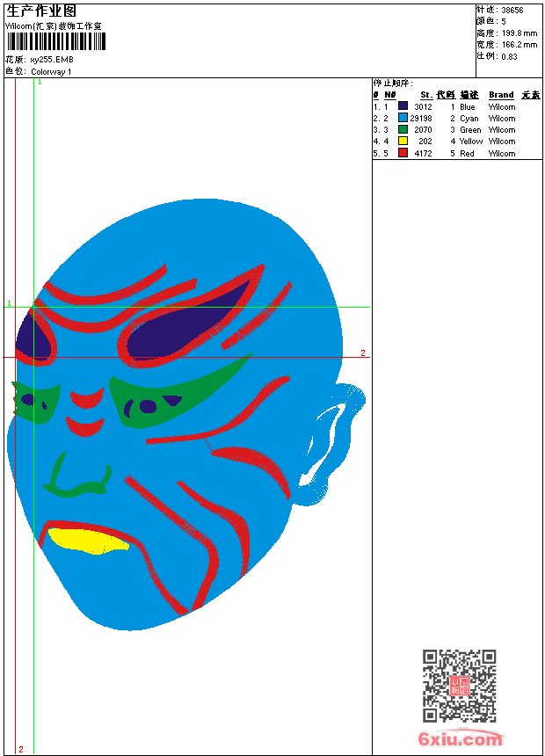Click the Blue color swatch in row 1
Image resolution: width=545 pixels, height=756 pixels.
point(403,106)
